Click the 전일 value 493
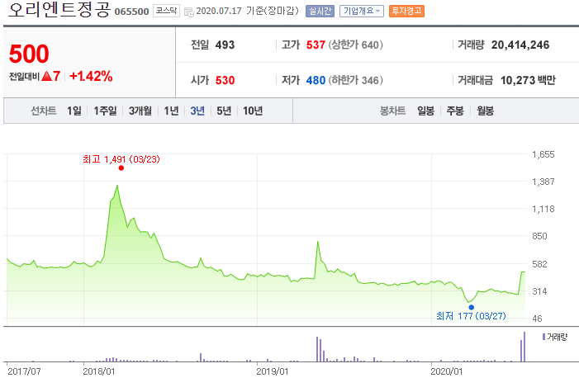This screenshot has height=392, width=579. (225, 45)
